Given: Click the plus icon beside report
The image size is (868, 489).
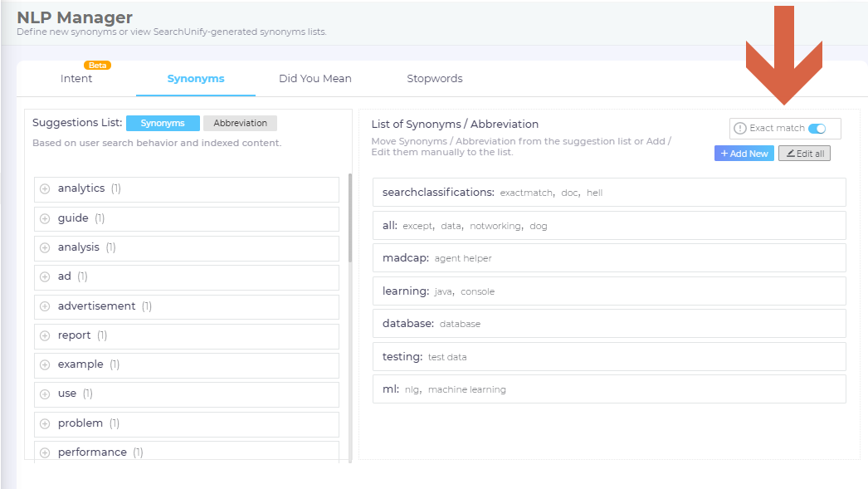Looking at the screenshot, I should point(45,335).
